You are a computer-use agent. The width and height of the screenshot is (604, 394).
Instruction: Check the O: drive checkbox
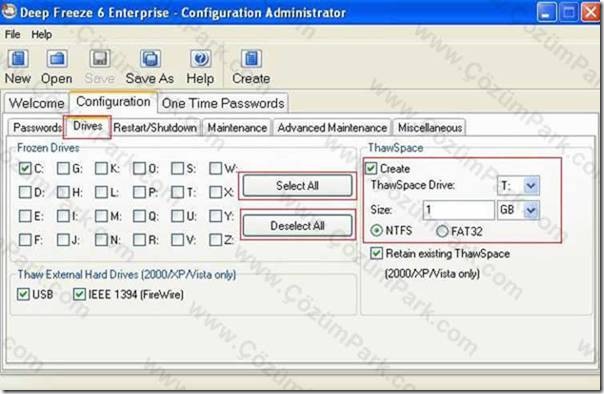point(139,168)
